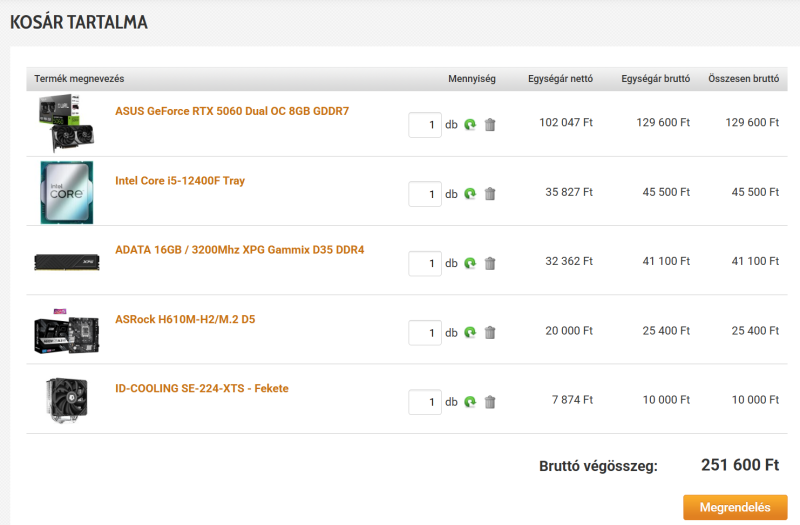Remove Intel Core i5-12400F Tray from cart
800x525 pixels.
coord(490,194)
